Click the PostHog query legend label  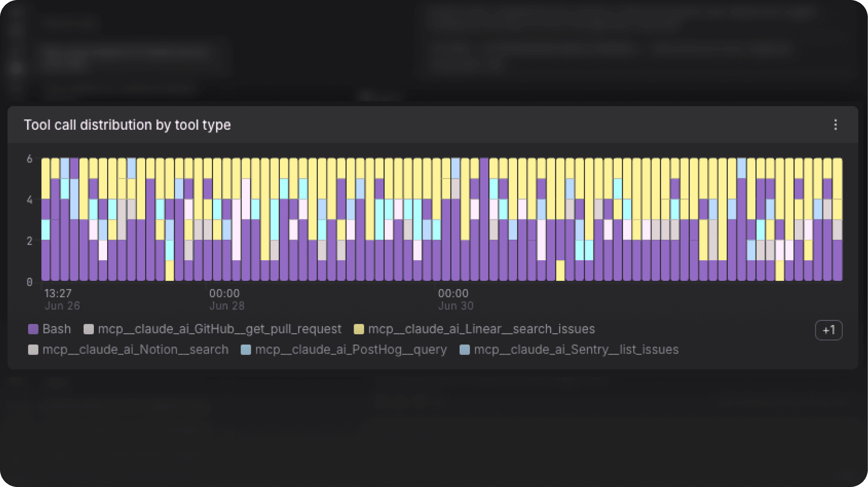pos(351,349)
